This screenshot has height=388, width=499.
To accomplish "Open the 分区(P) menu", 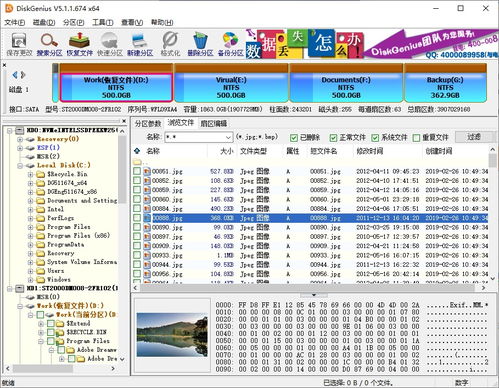I will pyautogui.click(x=73, y=22).
